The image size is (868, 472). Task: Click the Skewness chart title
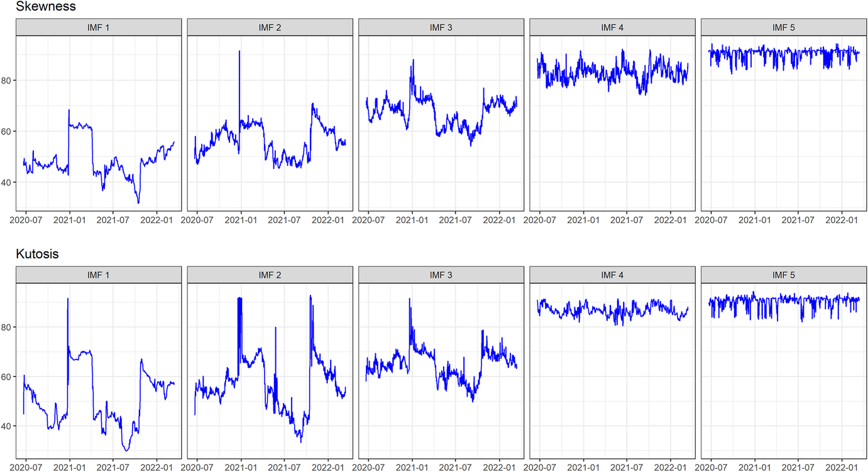(x=45, y=7)
